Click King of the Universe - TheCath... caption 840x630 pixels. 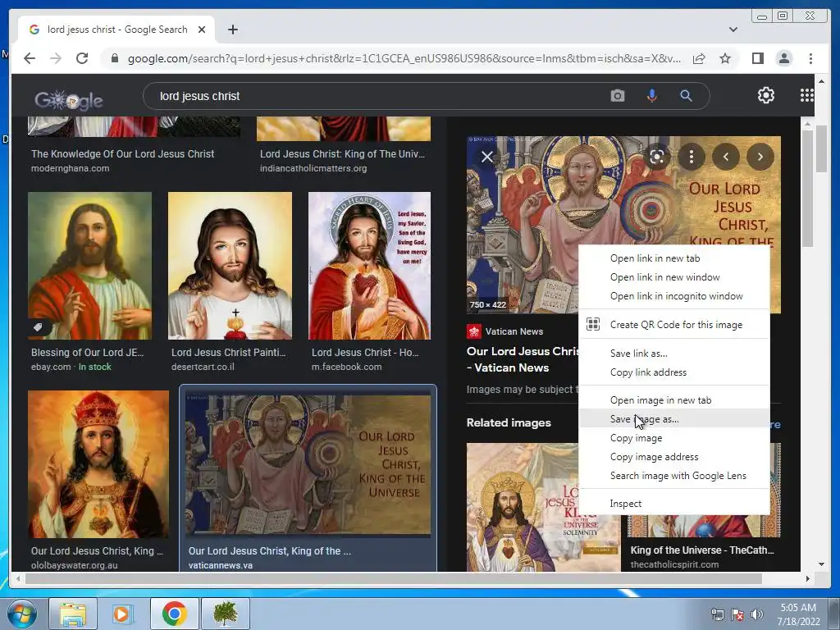[702, 550]
